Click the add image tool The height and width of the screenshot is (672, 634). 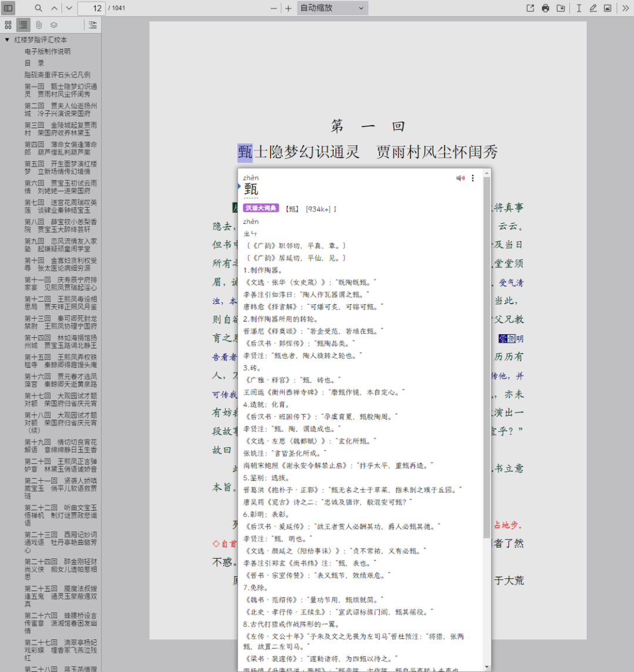pos(608,8)
